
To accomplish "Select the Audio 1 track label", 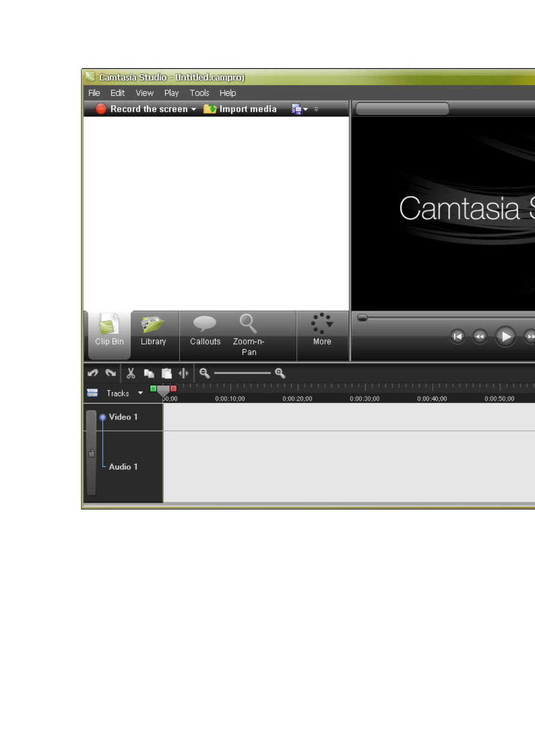I will click(x=123, y=467).
